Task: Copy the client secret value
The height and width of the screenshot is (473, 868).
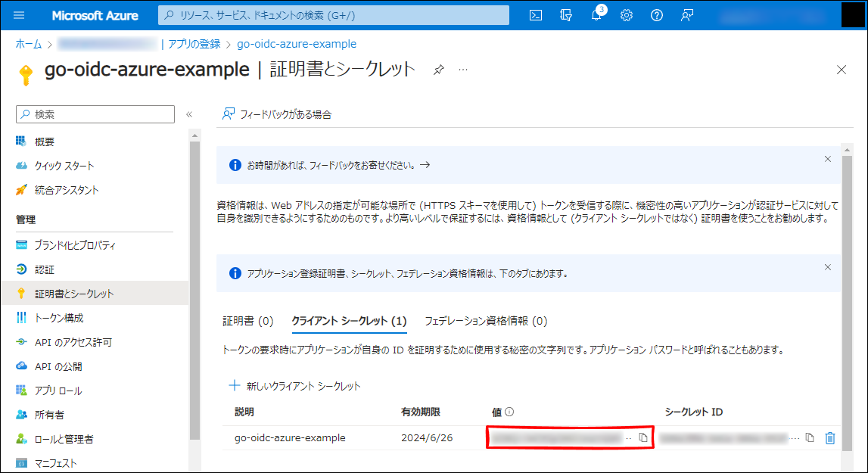Action: click(643, 437)
